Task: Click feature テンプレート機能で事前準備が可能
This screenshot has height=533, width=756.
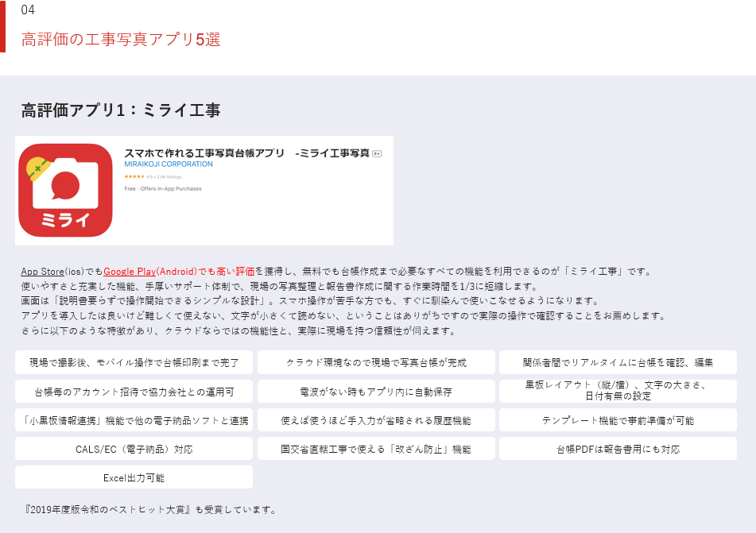Action: click(618, 420)
